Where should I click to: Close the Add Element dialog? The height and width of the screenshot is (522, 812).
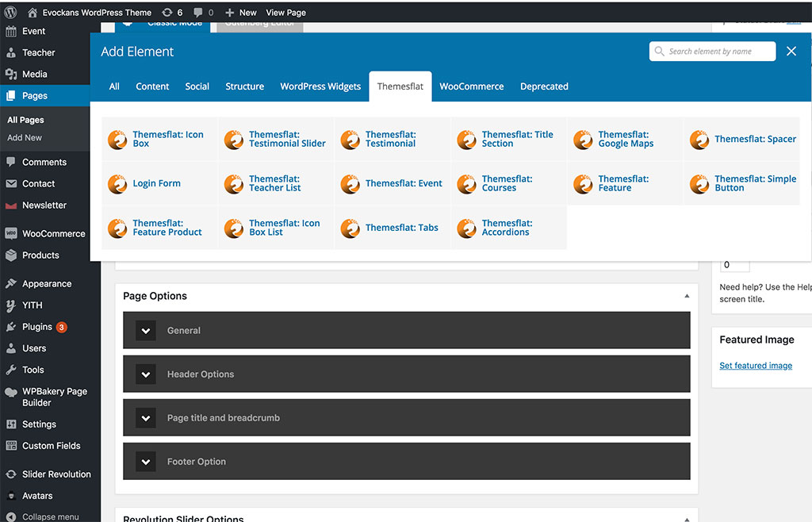(x=791, y=52)
